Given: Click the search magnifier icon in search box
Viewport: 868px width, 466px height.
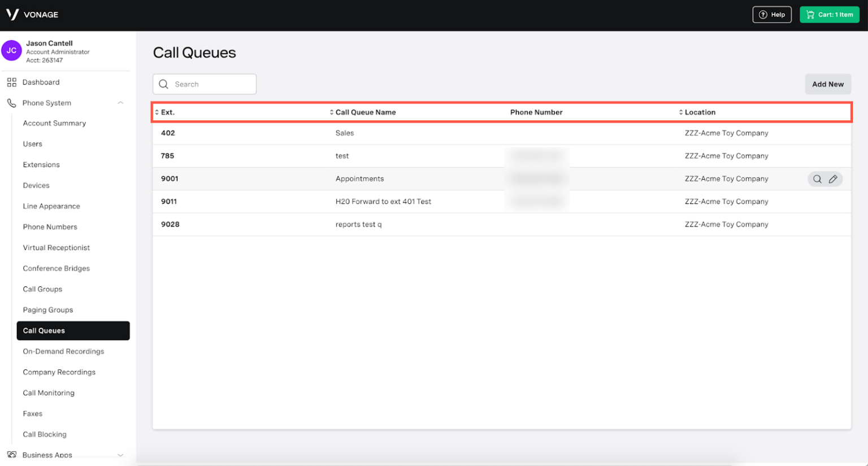Looking at the screenshot, I should point(164,84).
